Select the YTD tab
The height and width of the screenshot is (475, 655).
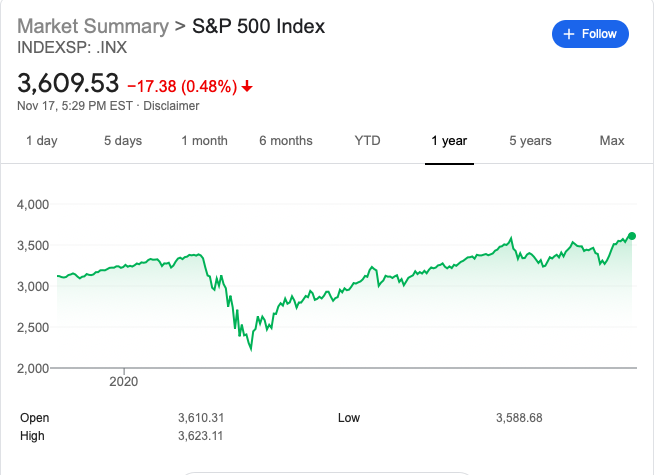pyautogui.click(x=367, y=141)
